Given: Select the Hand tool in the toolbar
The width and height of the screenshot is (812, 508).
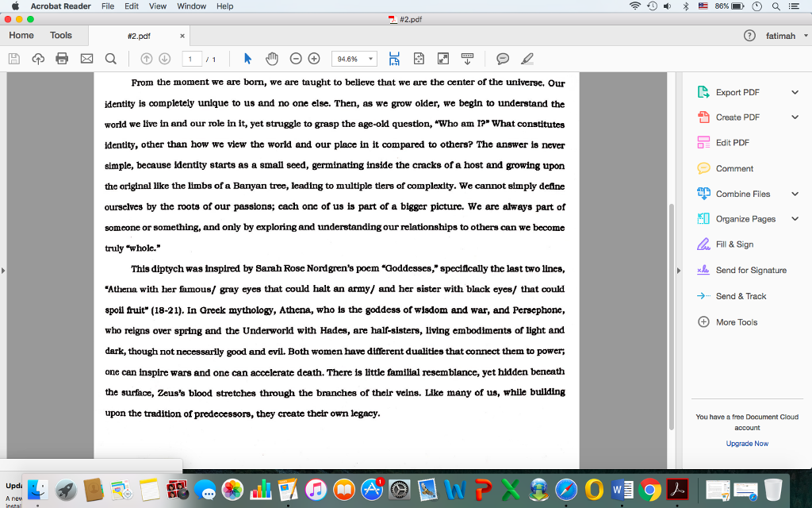Looking at the screenshot, I should pos(270,58).
